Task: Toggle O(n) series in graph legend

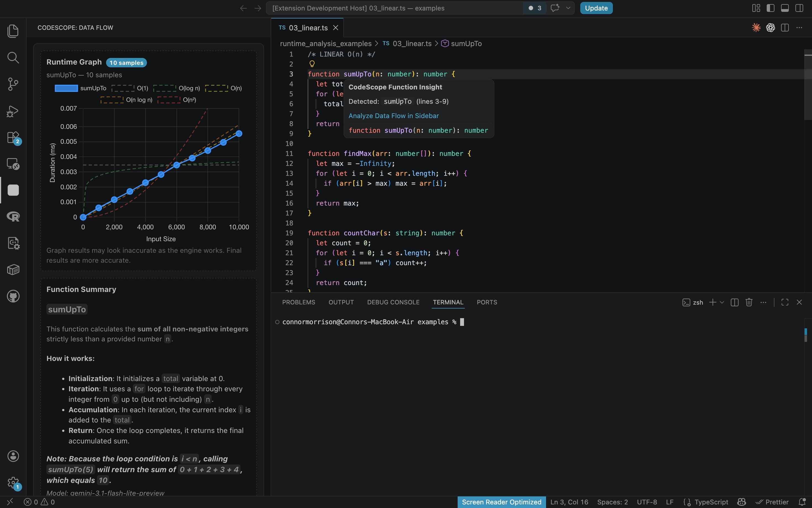Action: 223,88
